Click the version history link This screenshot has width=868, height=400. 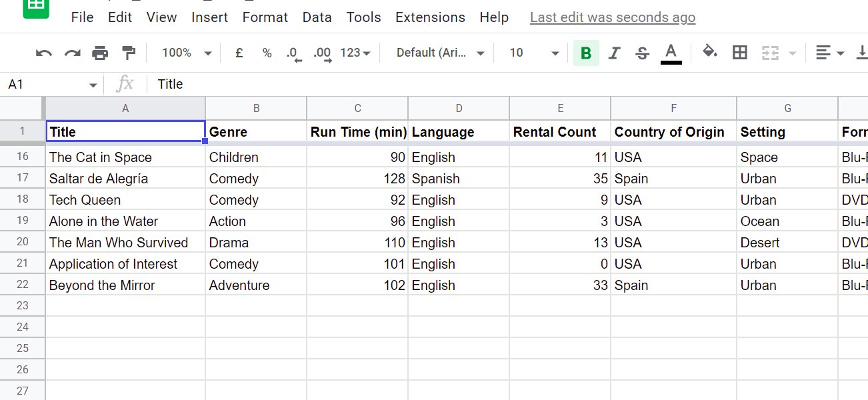611,17
